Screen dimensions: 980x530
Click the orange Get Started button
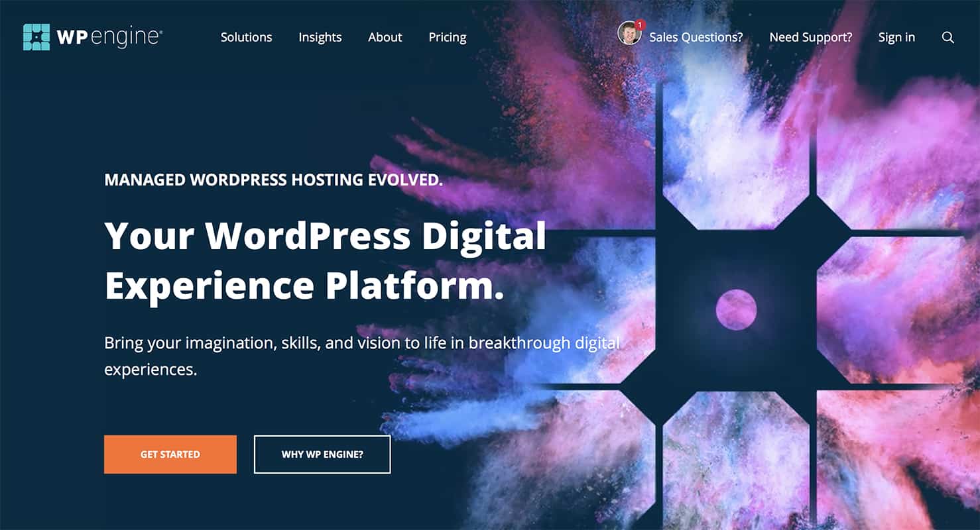[170, 454]
